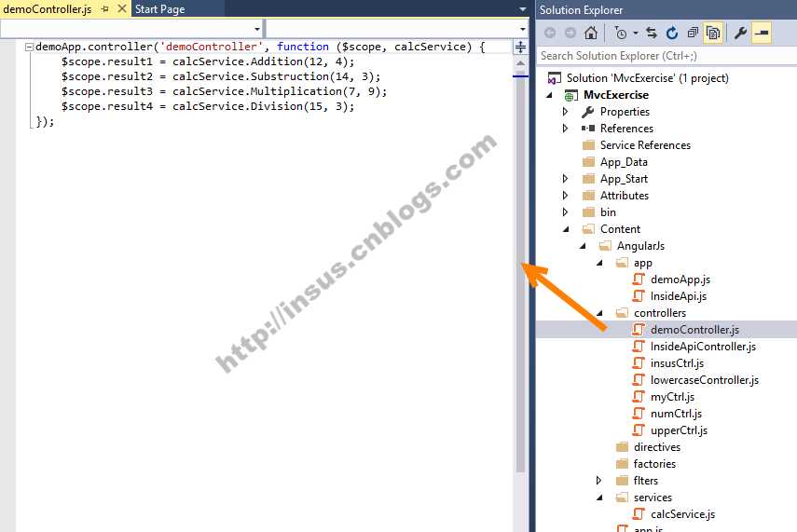Screen dimensions: 797x532
Task: Select the Solution 'MvcExercise' node
Action: click(647, 78)
